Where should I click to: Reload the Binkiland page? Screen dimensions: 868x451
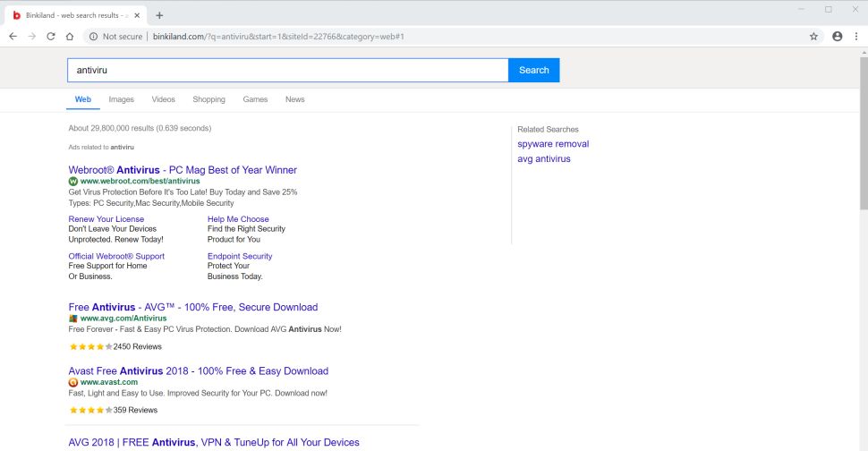click(x=51, y=37)
